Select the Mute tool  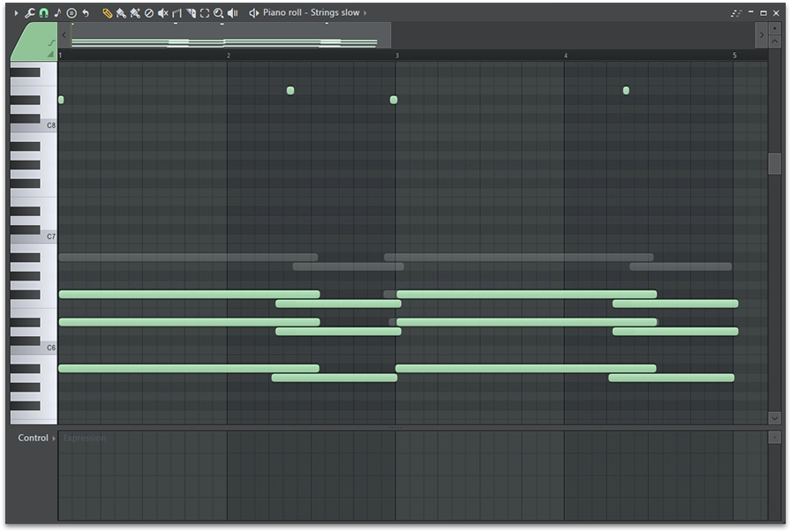point(162,13)
